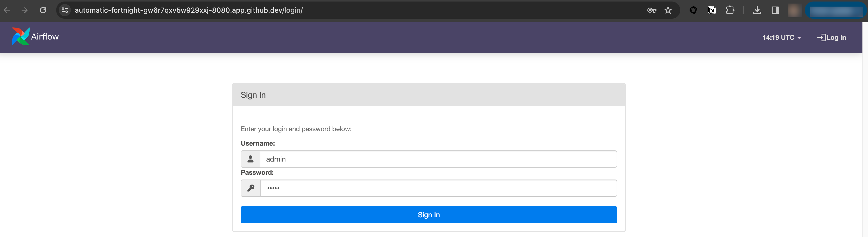
Task: Click the dark gear-like extension icon
Action: pos(693,10)
